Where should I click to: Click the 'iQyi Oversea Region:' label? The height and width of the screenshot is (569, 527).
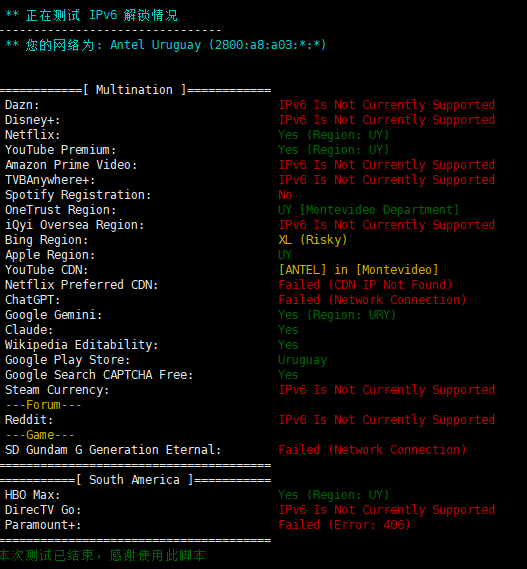click(x=74, y=225)
